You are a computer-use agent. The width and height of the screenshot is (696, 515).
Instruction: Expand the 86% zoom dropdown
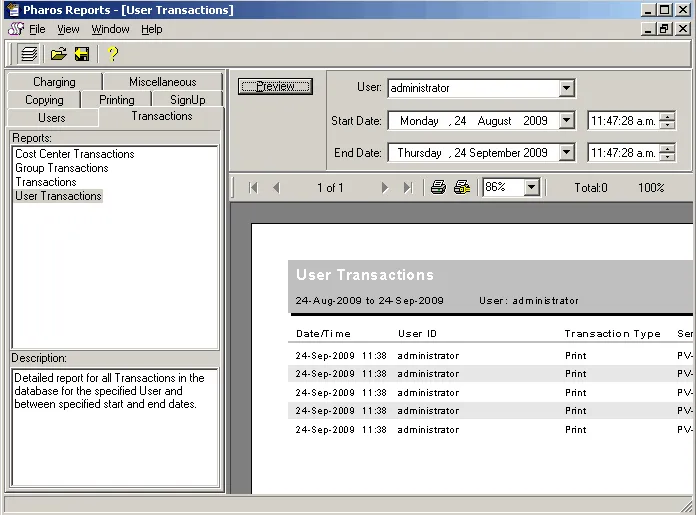(x=531, y=188)
